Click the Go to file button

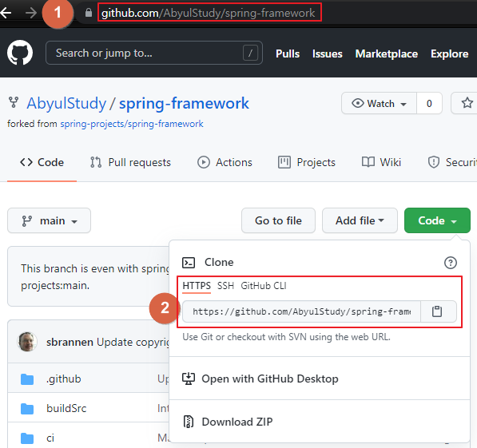click(x=278, y=220)
